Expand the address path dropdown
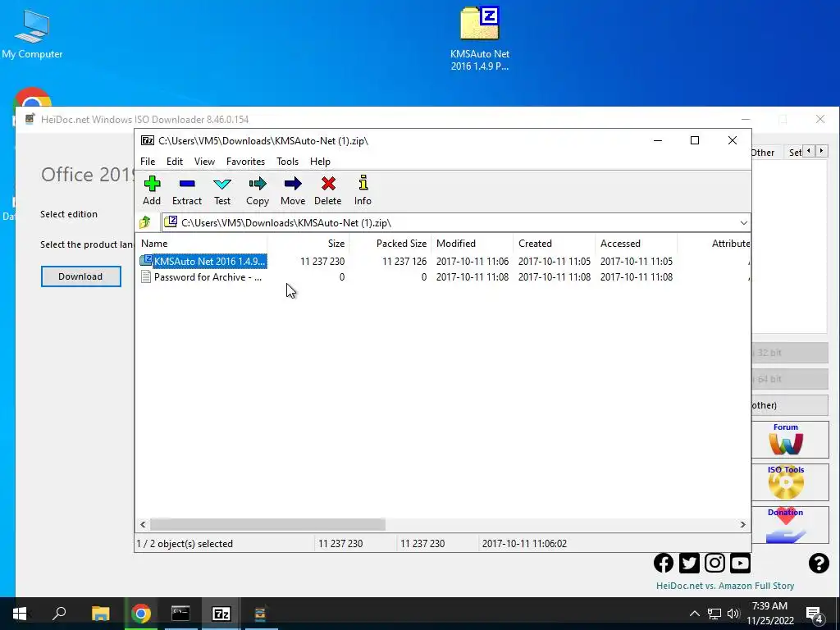This screenshot has height=630, width=840. (x=743, y=223)
